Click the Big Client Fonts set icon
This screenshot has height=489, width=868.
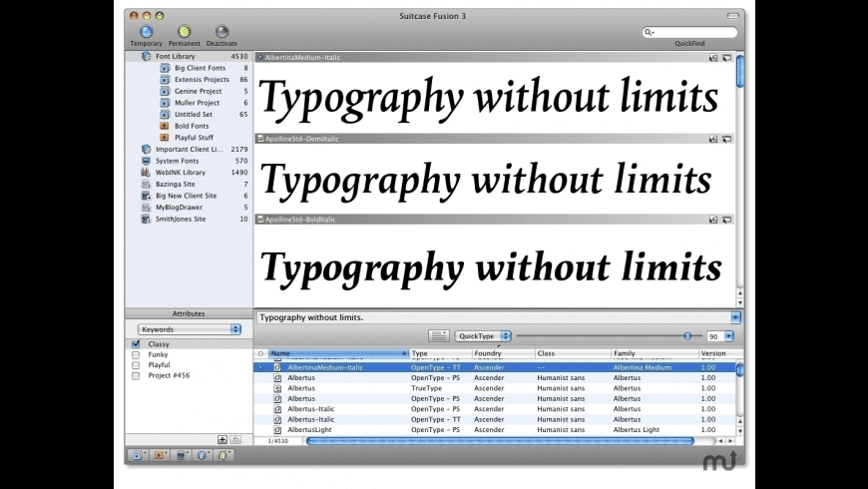pos(165,68)
